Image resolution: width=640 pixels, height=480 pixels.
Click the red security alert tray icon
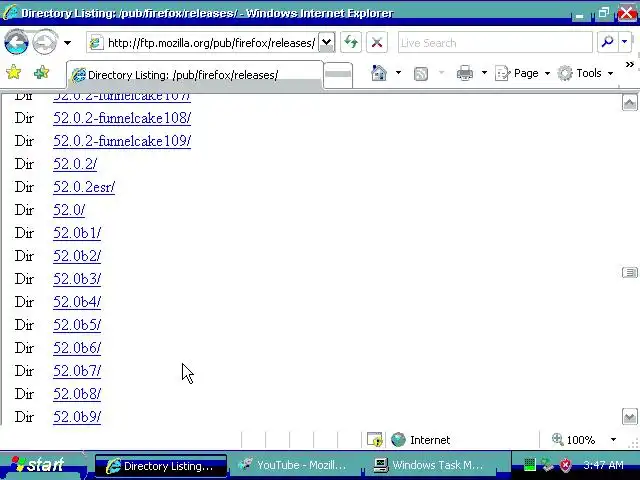point(566,464)
